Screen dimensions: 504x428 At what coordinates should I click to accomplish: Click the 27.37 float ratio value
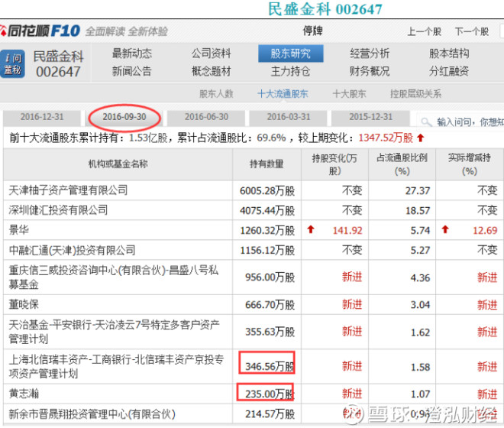(x=418, y=191)
